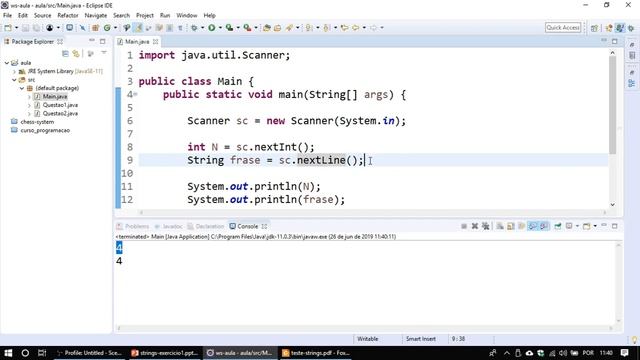Expand Questao2.java tree node

[29, 114]
